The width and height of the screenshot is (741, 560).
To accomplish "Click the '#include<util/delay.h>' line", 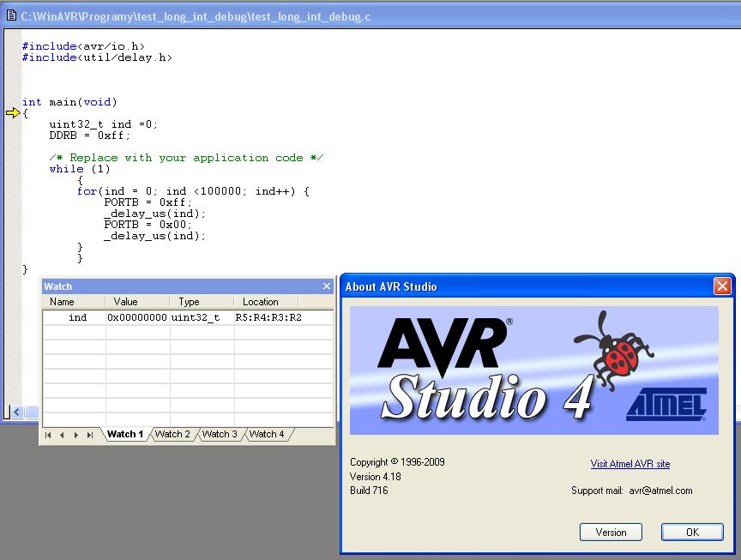I will [x=97, y=57].
